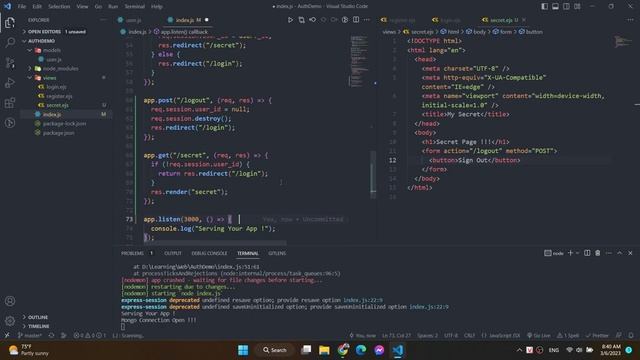Click Go Live in the status bar
The image size is (640, 360).
(x=539, y=336)
